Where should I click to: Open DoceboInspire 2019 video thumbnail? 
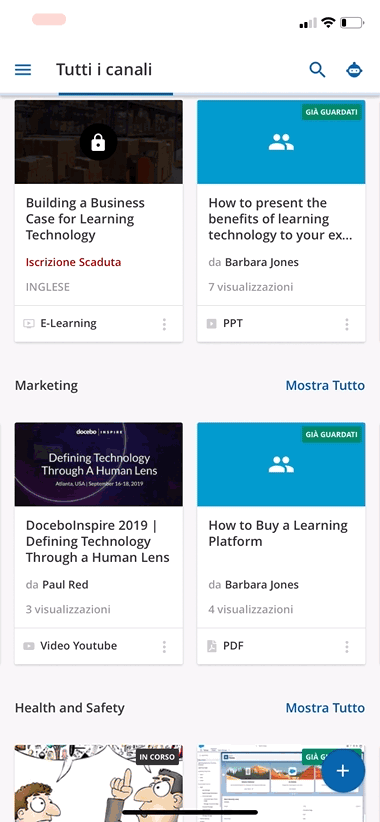[99, 464]
